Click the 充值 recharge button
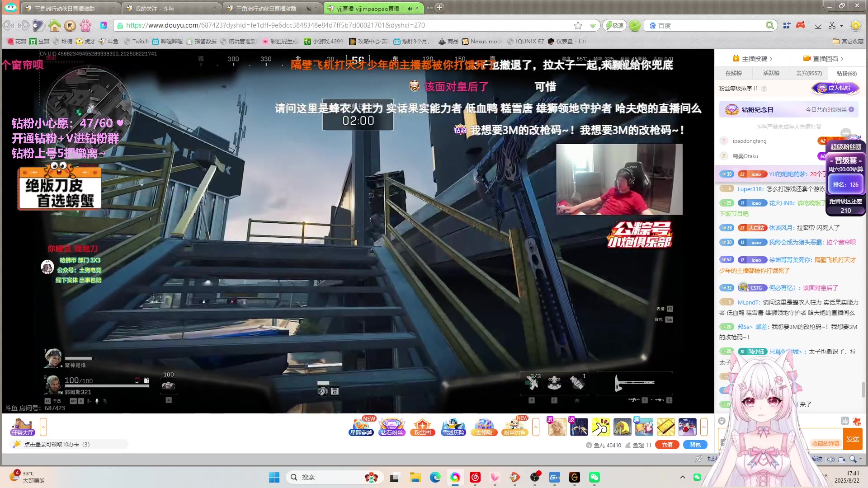Screen dimensions: 868x488 point(667,445)
